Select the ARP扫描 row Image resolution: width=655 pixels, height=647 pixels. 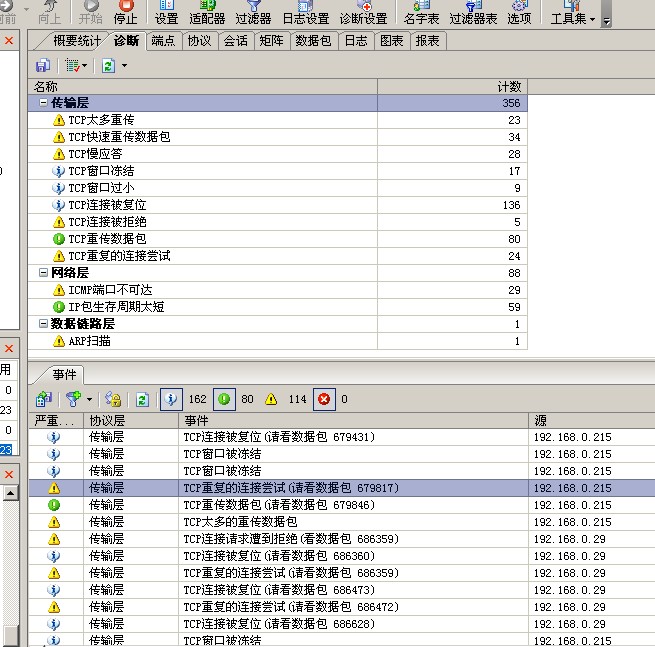click(278, 341)
